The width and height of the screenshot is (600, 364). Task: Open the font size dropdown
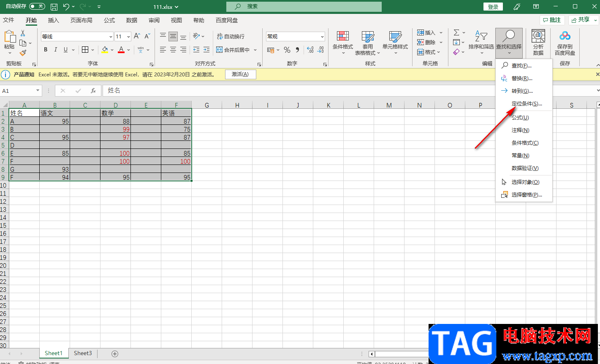[x=128, y=37]
